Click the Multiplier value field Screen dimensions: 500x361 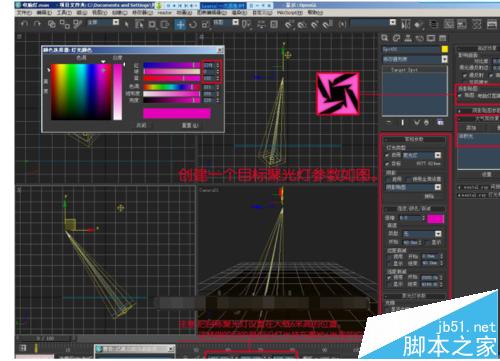pos(410,218)
